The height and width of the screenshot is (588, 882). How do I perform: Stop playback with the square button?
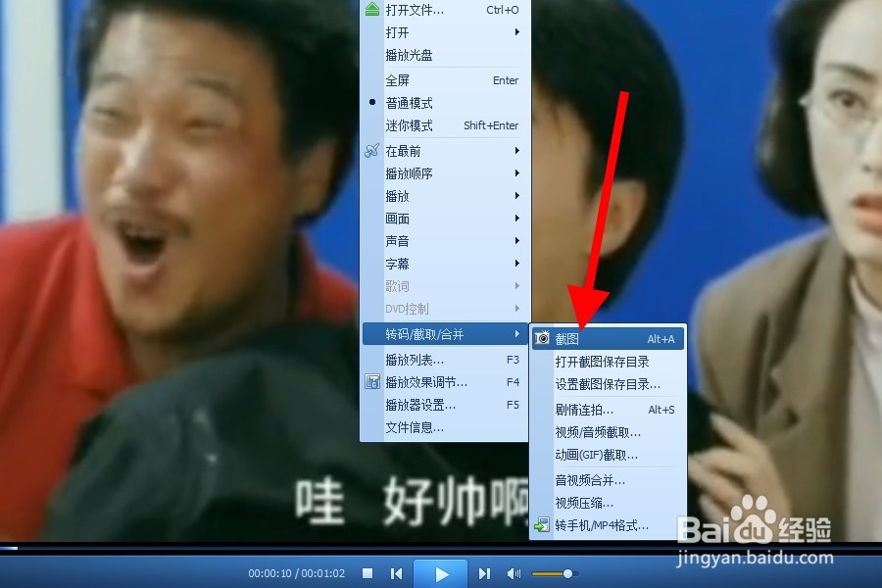tap(367, 572)
